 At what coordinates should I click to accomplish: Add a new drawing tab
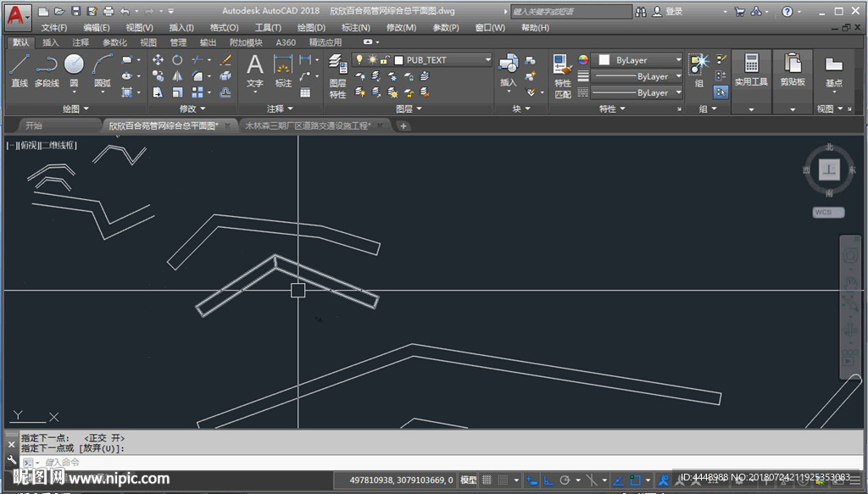point(403,126)
